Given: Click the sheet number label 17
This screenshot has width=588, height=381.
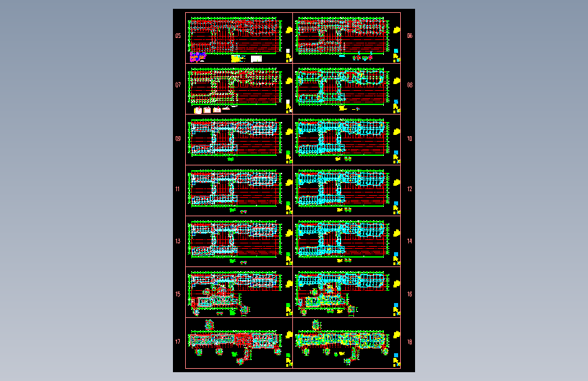Looking at the screenshot, I should pos(178,342).
